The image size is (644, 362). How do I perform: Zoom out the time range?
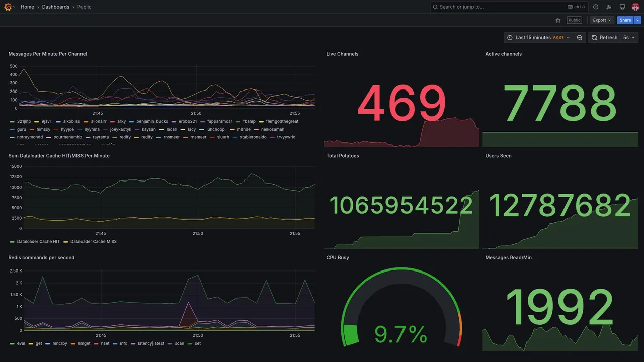[580, 38]
